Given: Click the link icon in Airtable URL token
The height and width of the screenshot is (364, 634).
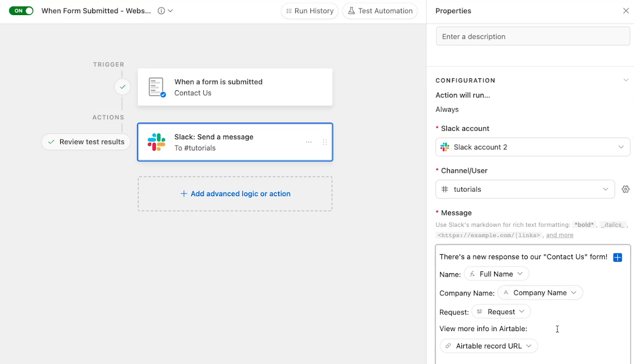Looking at the screenshot, I should (x=448, y=346).
